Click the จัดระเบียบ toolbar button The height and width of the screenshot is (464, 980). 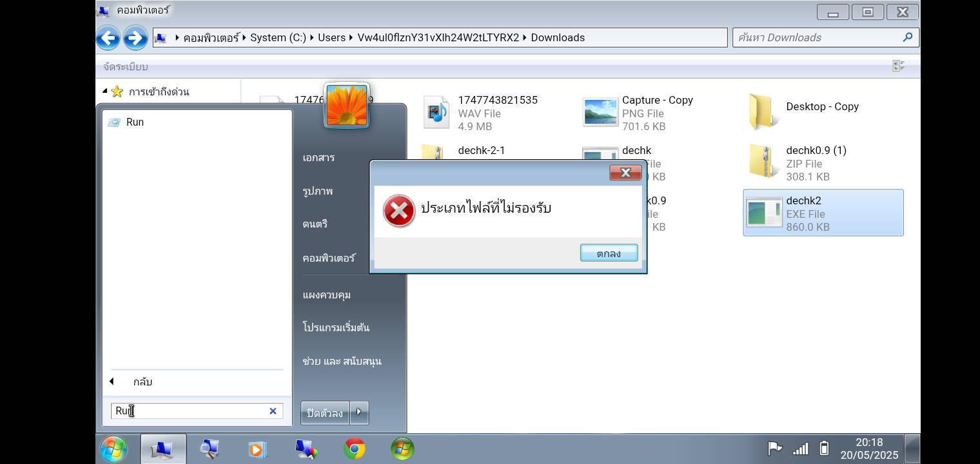(x=125, y=66)
